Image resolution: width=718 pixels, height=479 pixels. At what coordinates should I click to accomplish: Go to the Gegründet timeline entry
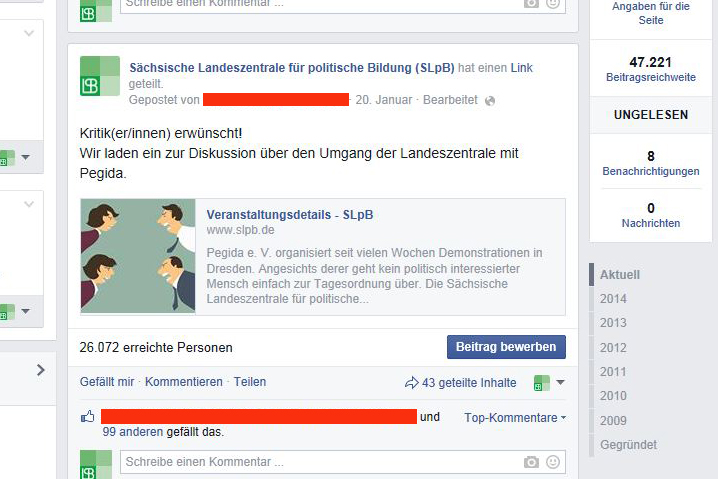pyautogui.click(x=628, y=445)
